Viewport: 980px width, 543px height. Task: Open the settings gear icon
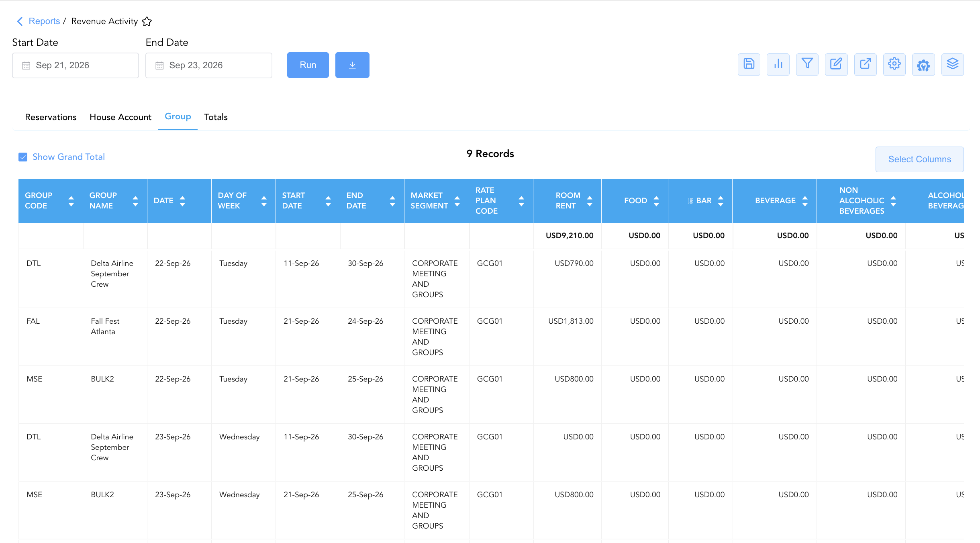(x=894, y=65)
